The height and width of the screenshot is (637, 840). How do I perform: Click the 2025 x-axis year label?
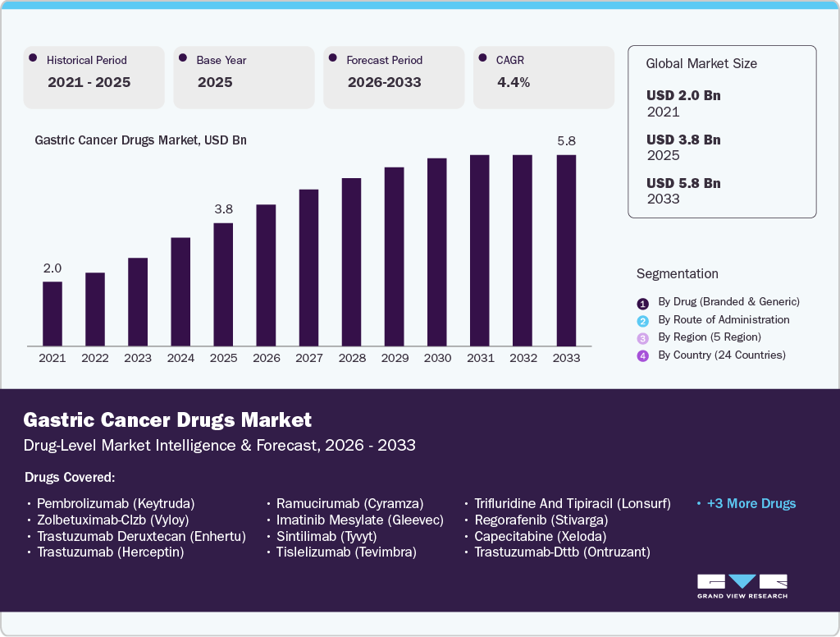click(x=223, y=358)
